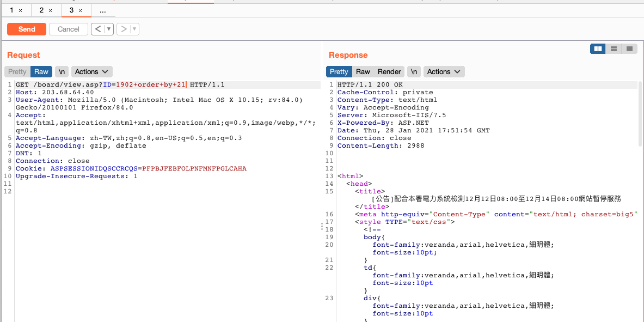
Task: Open Response Actions dropdown
Action: coord(444,71)
